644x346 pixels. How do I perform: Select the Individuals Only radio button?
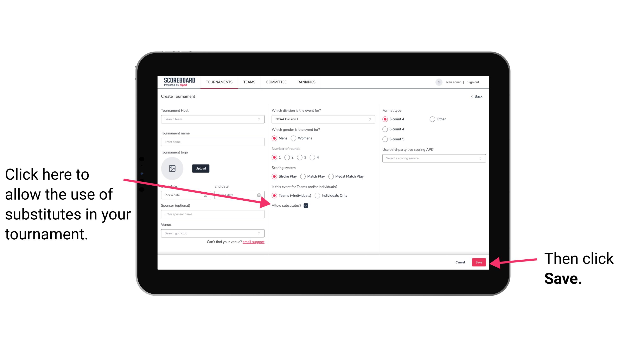(317, 196)
